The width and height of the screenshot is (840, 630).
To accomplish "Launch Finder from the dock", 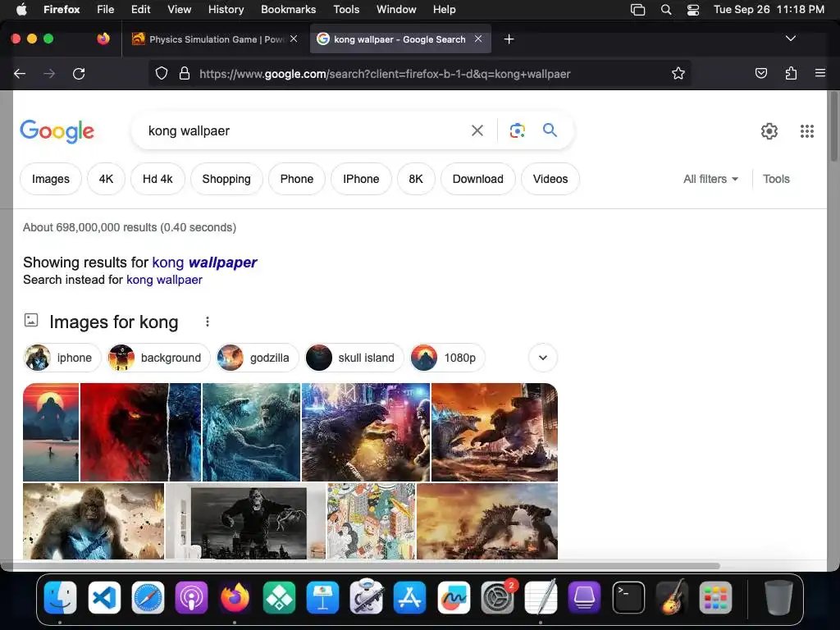I will pos(60,597).
